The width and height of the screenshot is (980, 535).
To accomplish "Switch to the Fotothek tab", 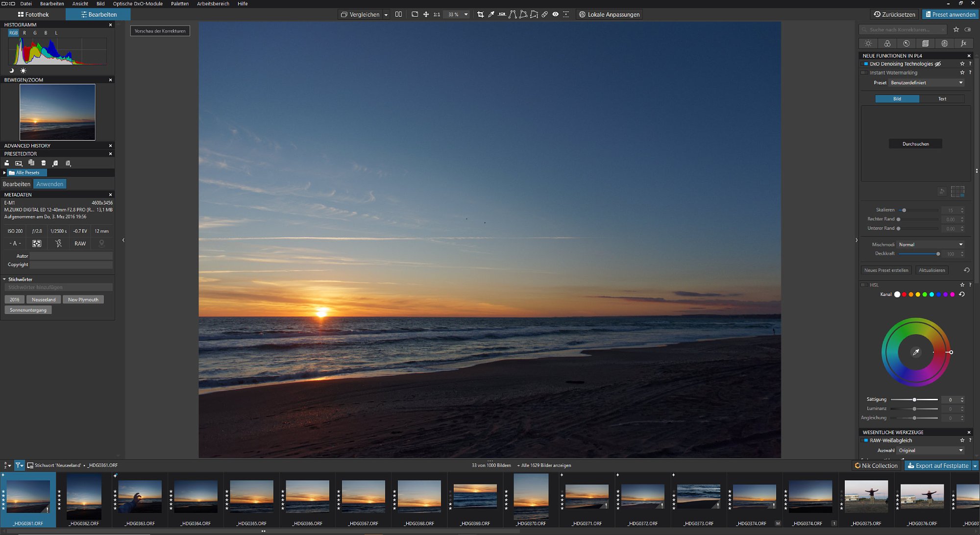I will pos(33,15).
